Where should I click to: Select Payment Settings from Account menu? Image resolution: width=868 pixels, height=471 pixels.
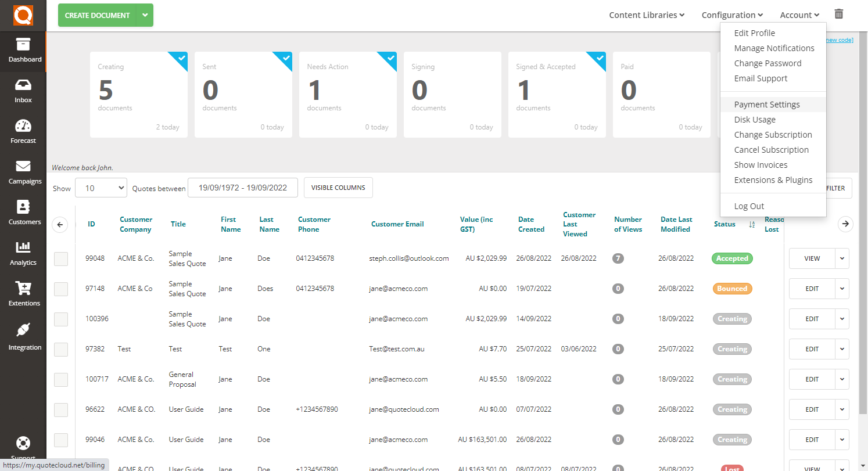point(766,105)
